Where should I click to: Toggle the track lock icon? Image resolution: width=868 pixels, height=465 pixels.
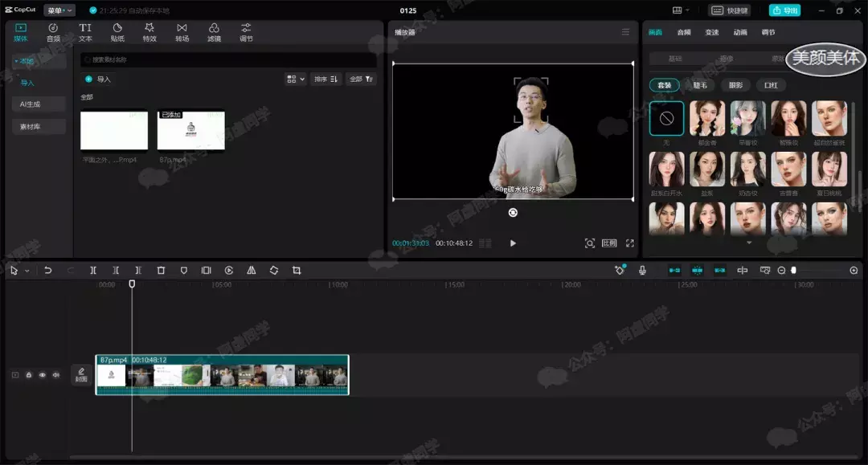click(29, 375)
